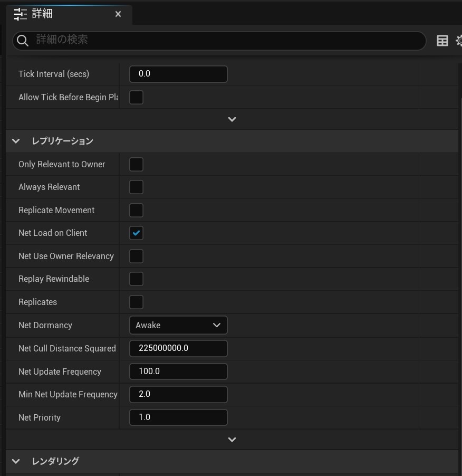Open the property matrix grid icon
Viewport: 462px width, 476px height.
click(x=442, y=40)
